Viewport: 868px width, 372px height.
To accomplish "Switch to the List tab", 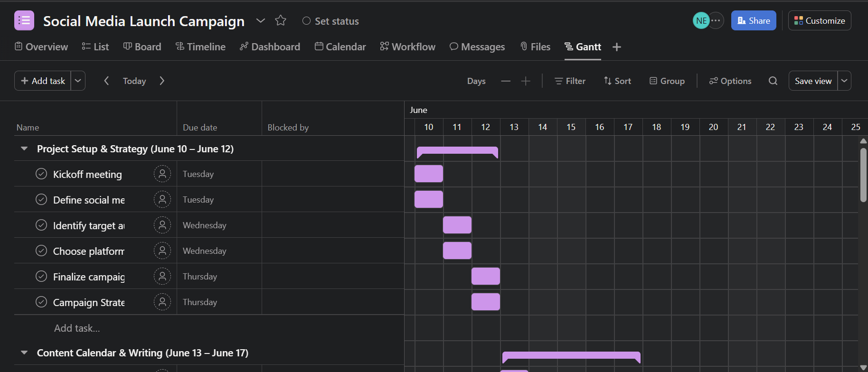I will 95,46.
